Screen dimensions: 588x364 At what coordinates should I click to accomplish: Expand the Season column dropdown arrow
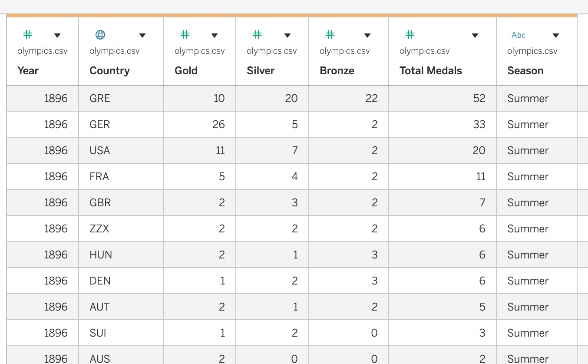[555, 36]
